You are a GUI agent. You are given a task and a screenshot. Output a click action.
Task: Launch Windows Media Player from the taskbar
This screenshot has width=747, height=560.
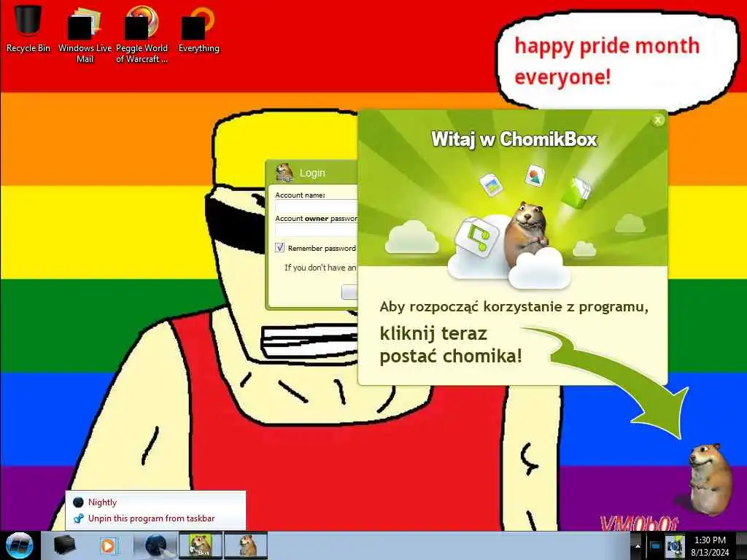[x=109, y=545]
